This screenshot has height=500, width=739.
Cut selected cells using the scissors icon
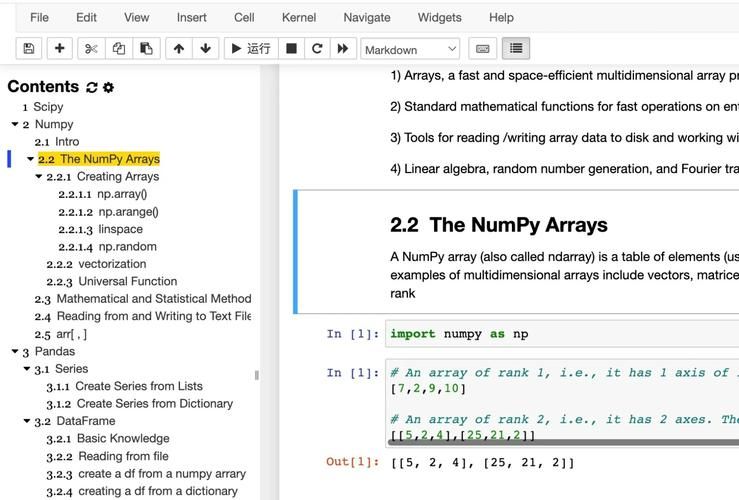91,49
